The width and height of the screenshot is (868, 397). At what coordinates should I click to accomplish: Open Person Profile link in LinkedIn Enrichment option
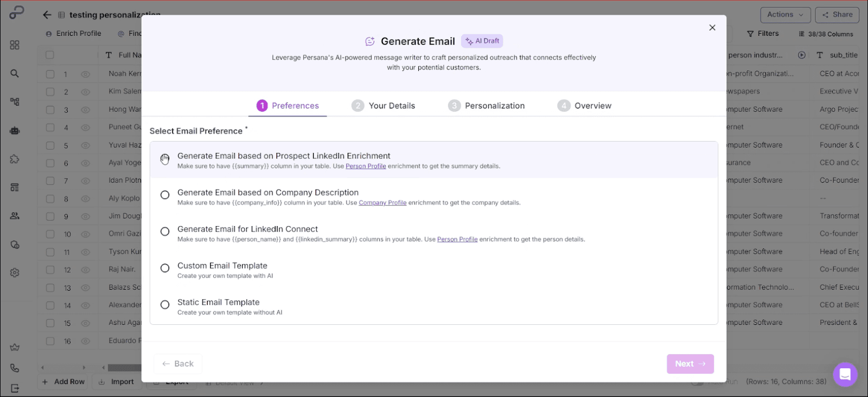click(366, 167)
